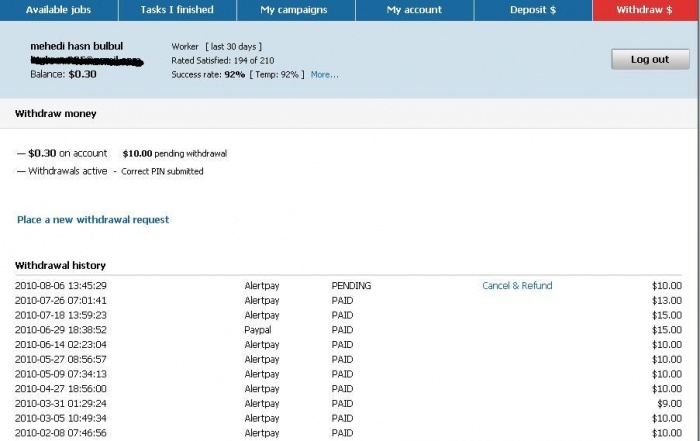Screen dimensions: 700x441
Task: Select the $13.00 withdrawal amount
Action: tap(666, 300)
